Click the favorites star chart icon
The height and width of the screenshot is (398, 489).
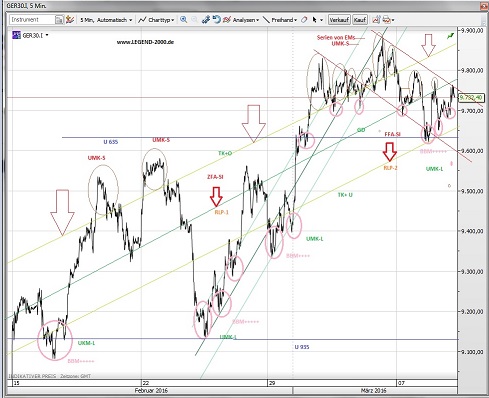pyautogui.click(x=70, y=20)
